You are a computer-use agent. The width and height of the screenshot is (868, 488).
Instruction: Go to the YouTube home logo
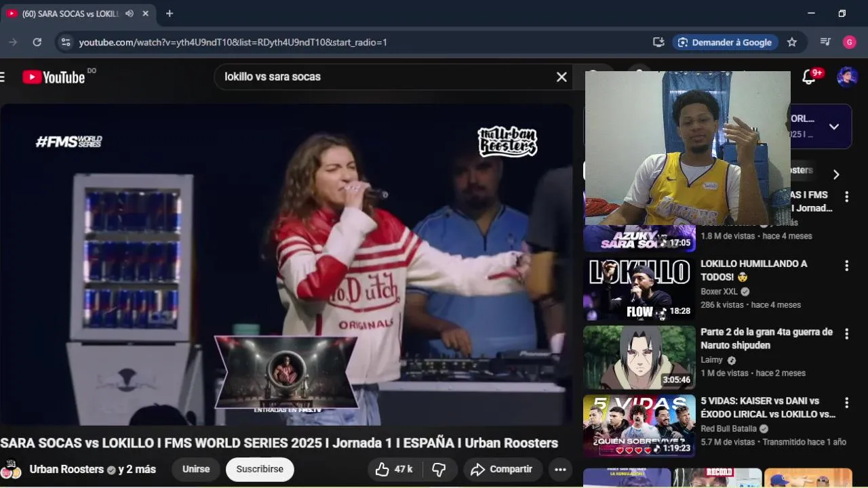[x=54, y=77]
